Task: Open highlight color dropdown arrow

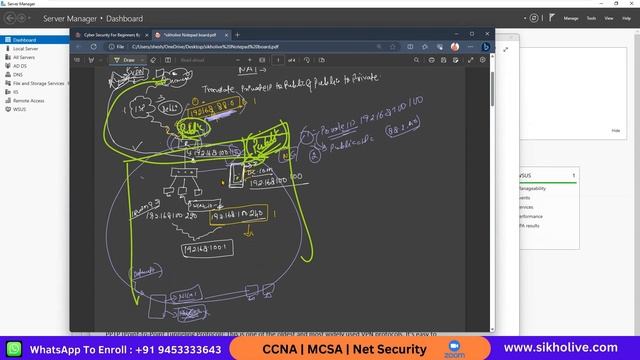Action: click(x=100, y=60)
